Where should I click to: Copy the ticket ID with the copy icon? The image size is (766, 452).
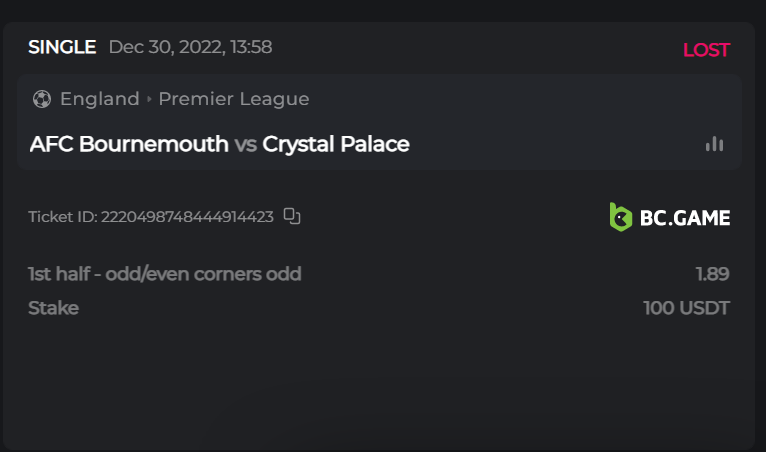pyautogui.click(x=292, y=216)
